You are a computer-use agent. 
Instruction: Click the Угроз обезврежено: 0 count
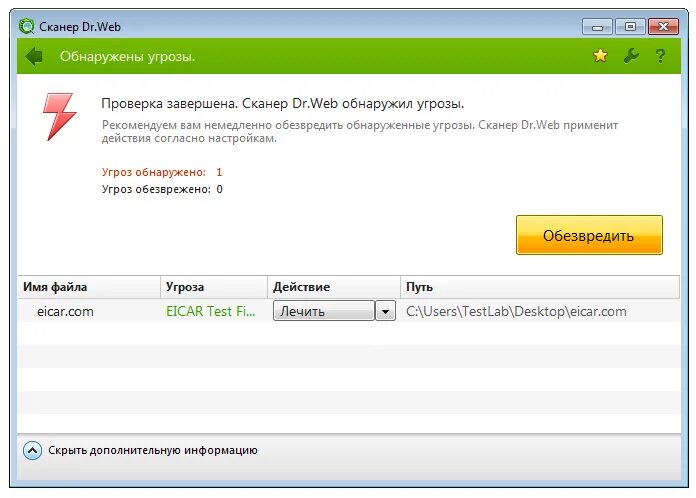pyautogui.click(x=162, y=190)
